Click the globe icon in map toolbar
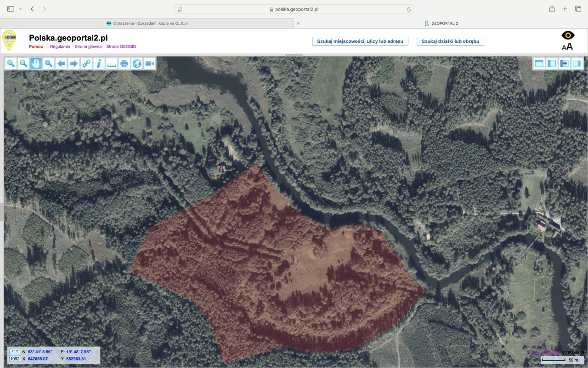 [x=137, y=63]
